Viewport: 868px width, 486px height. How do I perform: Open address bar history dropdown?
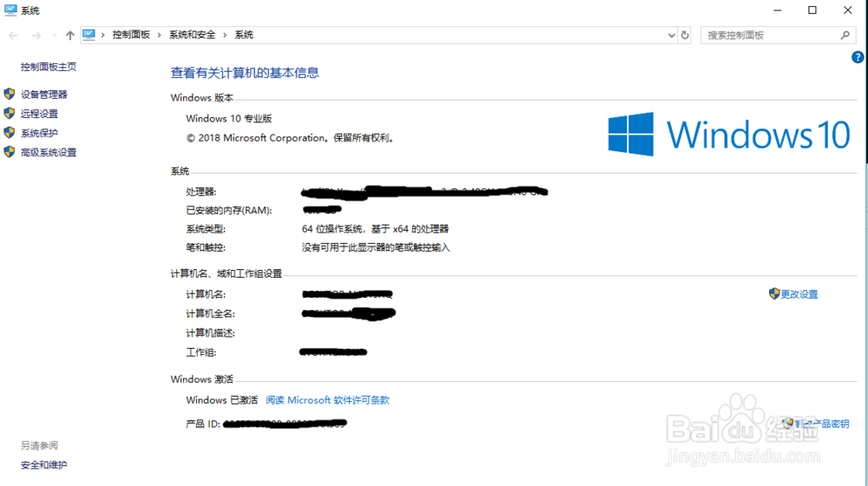[x=672, y=36]
